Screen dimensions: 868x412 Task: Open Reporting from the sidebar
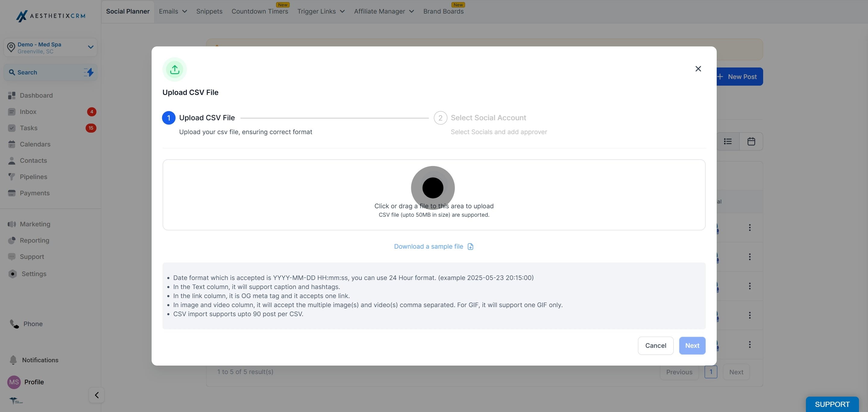[x=34, y=240]
